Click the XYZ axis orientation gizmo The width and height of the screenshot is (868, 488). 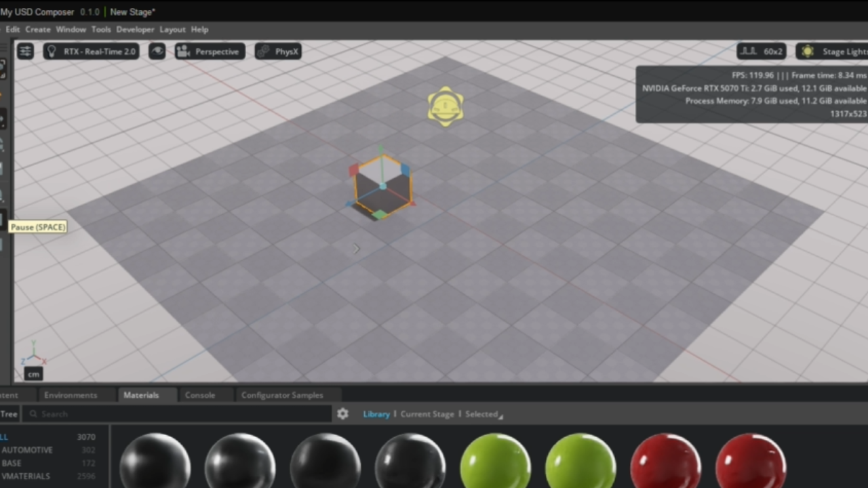(33, 355)
